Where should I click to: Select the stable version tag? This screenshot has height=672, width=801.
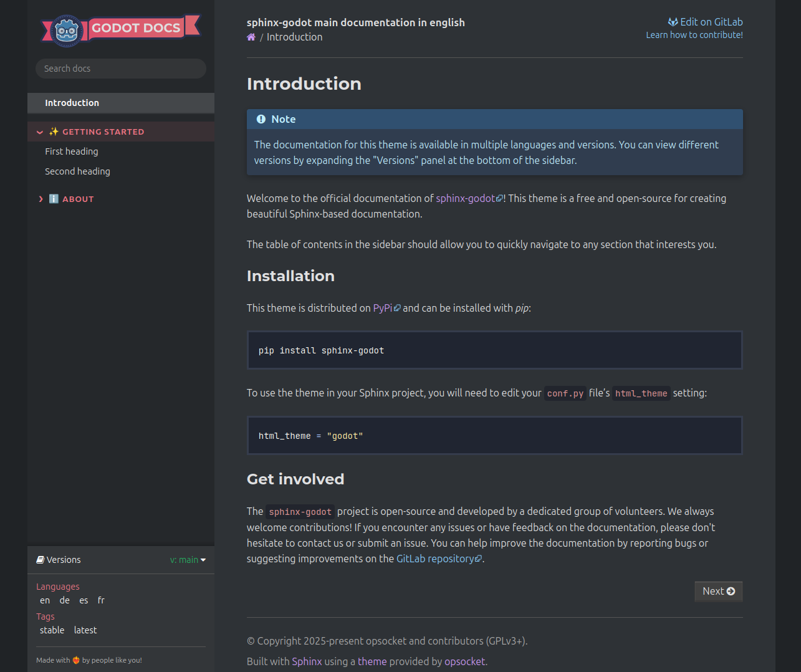[x=52, y=630]
